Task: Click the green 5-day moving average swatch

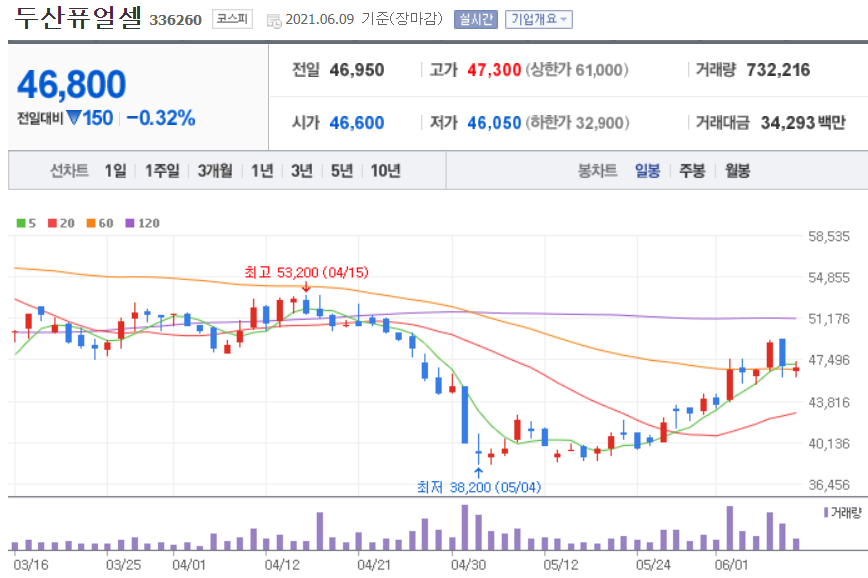Action: pyautogui.click(x=21, y=223)
